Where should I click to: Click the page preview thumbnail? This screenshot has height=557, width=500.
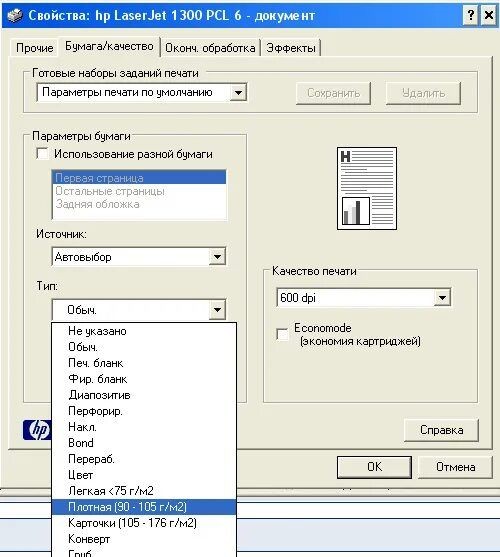pos(367,188)
